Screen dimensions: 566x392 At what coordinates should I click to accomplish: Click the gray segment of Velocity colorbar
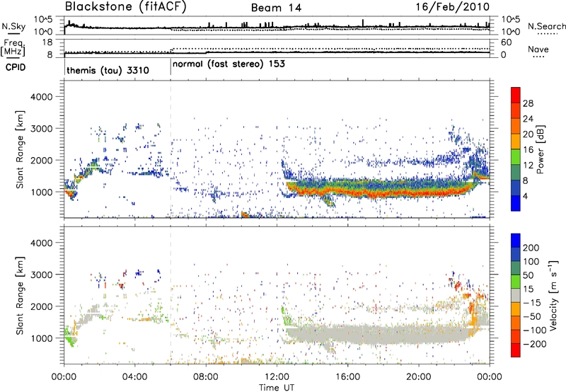point(516,295)
